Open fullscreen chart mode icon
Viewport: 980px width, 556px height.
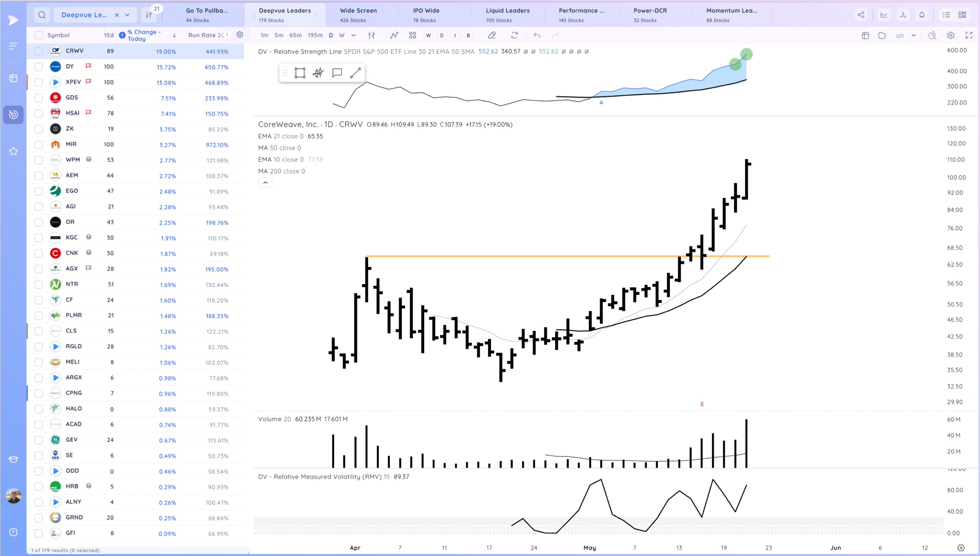pyautogui.click(x=969, y=35)
